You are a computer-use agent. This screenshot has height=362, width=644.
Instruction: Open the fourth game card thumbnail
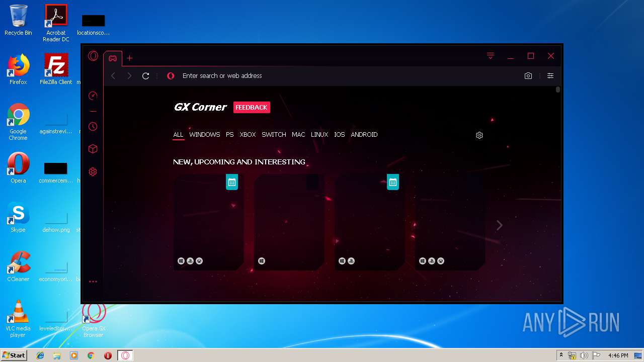point(450,222)
